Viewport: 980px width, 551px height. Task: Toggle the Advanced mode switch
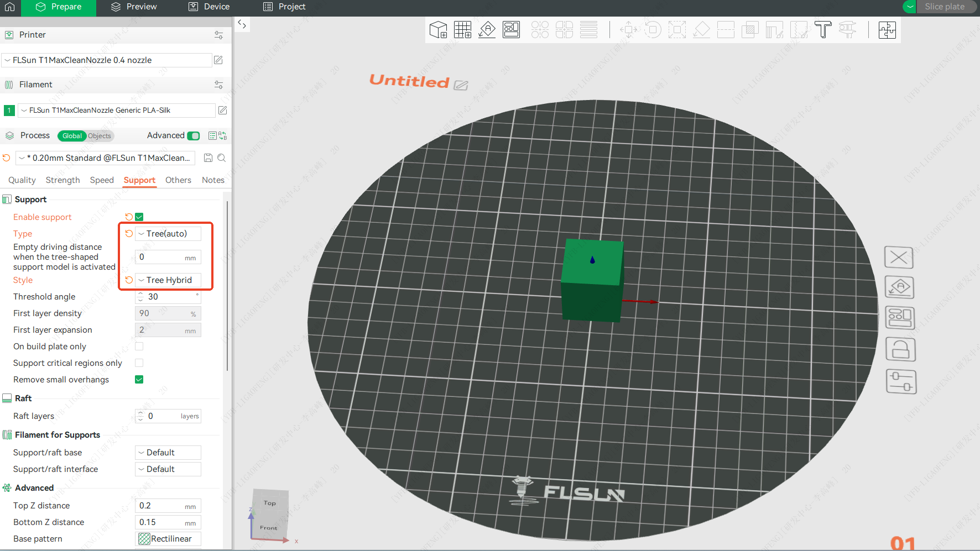(194, 136)
